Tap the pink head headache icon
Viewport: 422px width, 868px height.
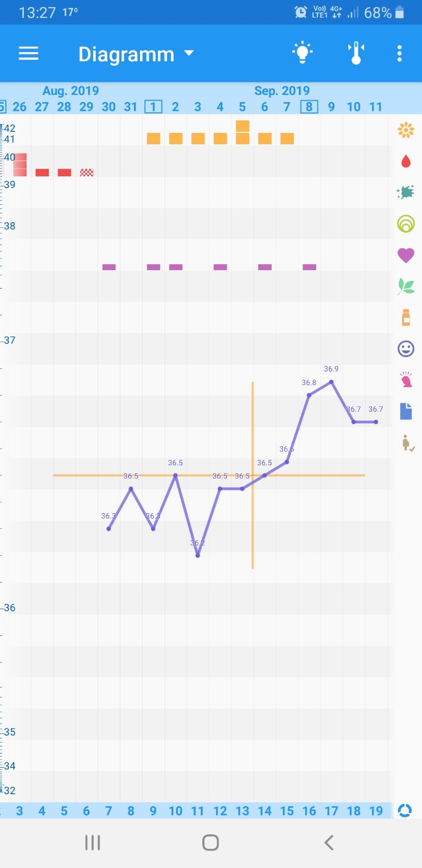pos(406,380)
